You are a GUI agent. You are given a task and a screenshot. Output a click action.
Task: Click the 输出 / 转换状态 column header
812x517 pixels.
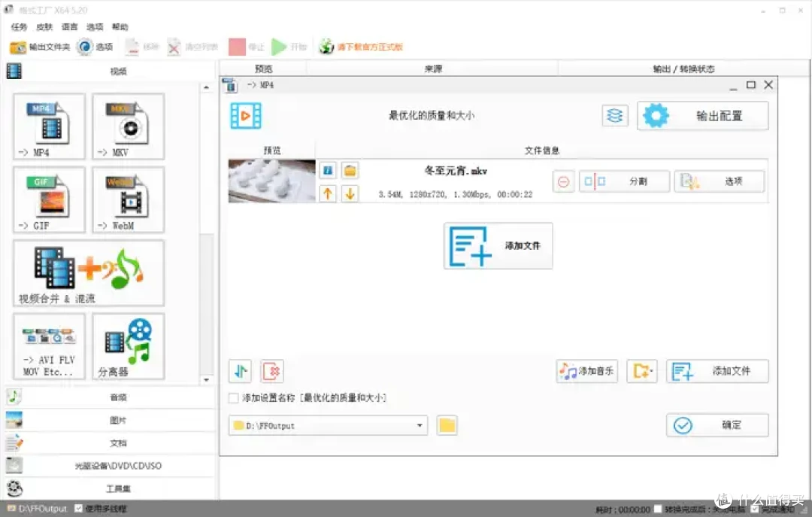point(683,68)
